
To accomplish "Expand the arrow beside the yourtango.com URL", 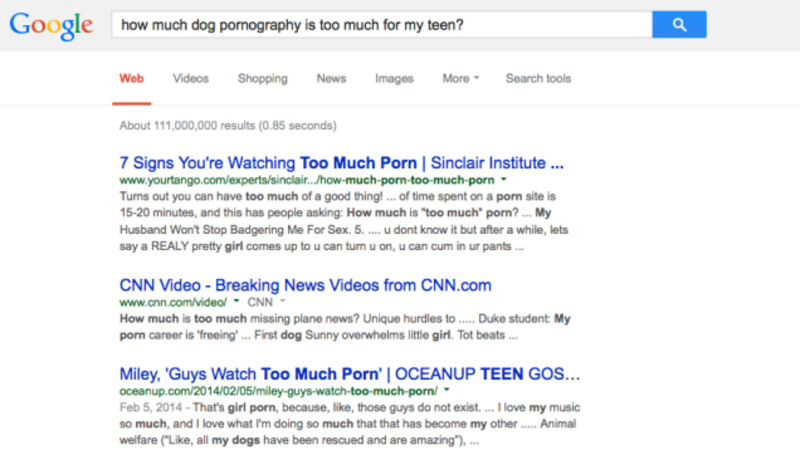I will (x=503, y=181).
